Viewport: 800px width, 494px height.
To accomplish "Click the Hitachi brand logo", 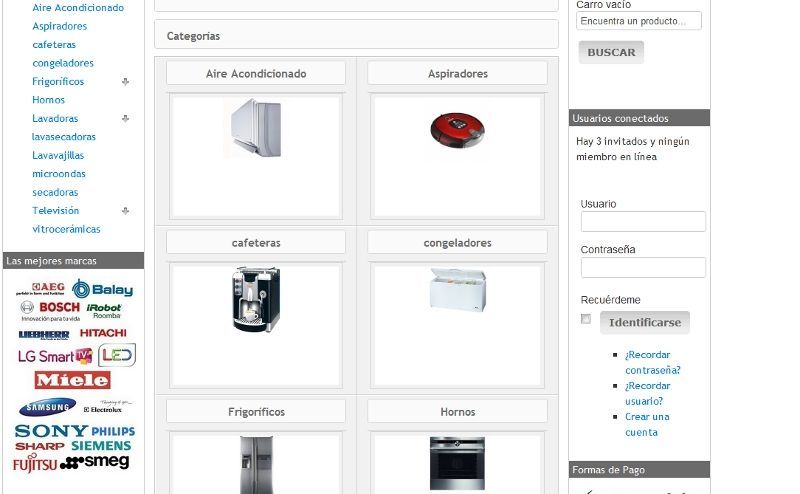I will 103,333.
